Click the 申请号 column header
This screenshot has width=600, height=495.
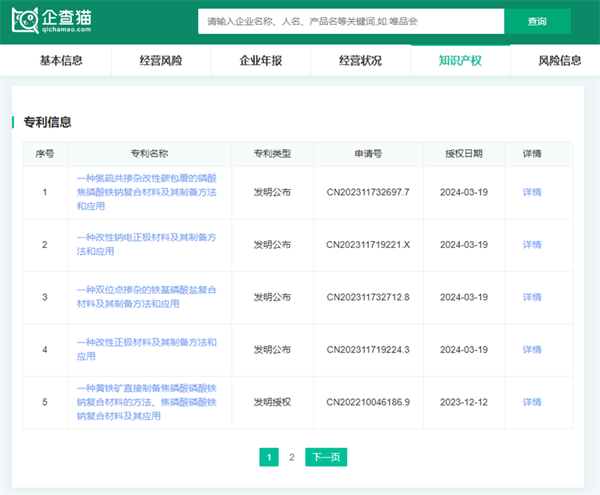[368, 154]
